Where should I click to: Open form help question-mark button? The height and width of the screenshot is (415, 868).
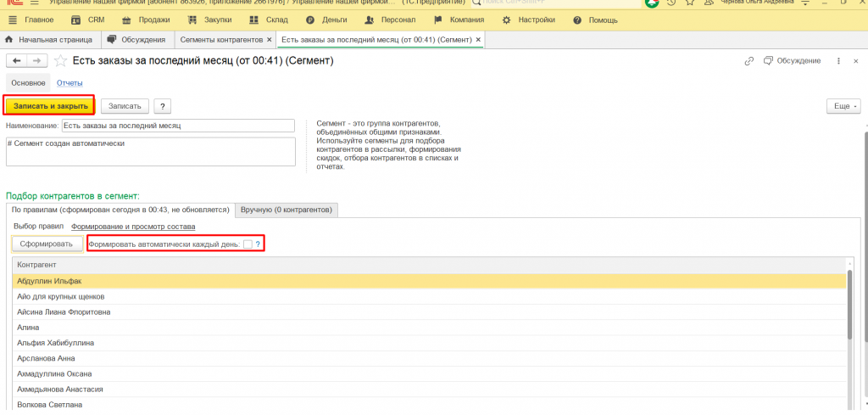tap(162, 106)
